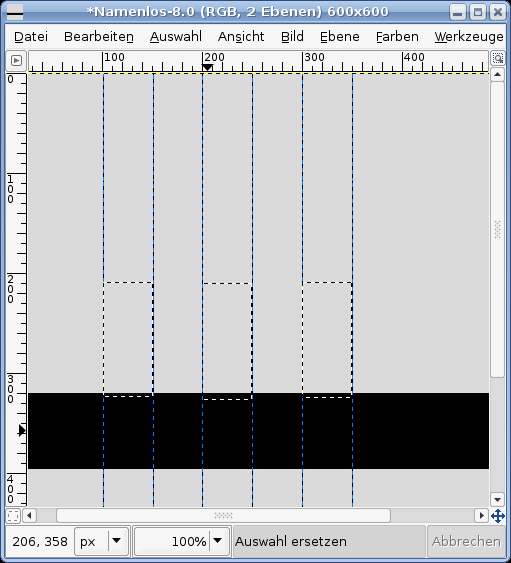Viewport: 511px width, 563px height.
Task: Click the zoom-on-resize magnifier icon
Action: 498,58
